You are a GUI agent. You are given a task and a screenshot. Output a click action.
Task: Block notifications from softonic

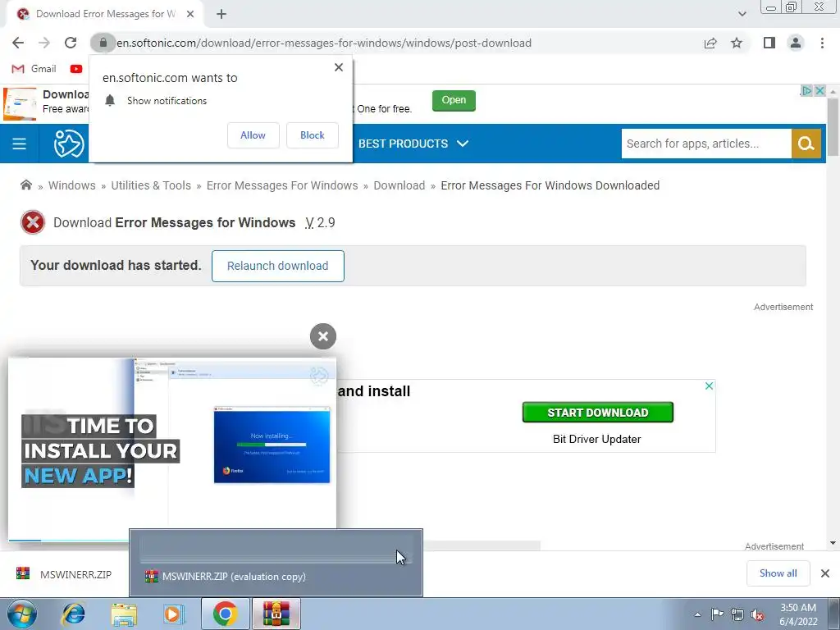point(313,135)
